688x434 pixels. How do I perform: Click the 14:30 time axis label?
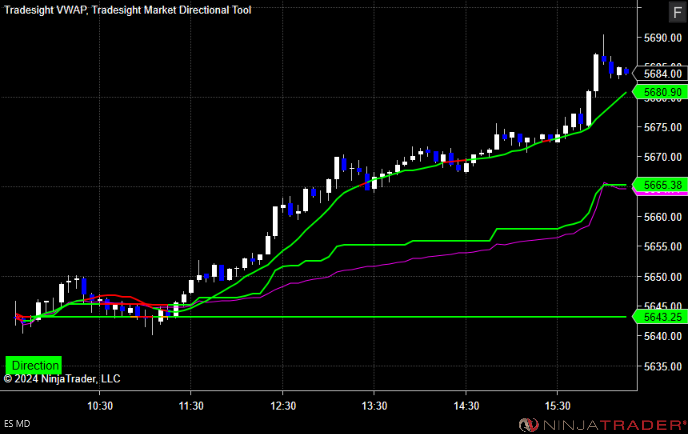pos(466,406)
